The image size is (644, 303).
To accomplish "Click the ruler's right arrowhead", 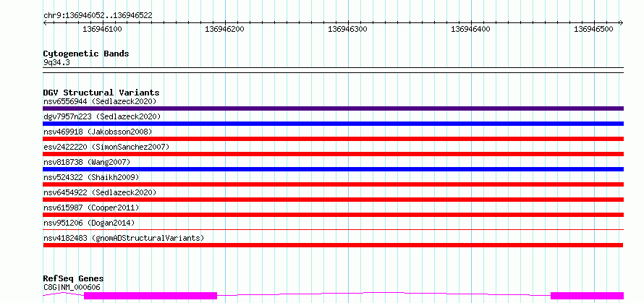I will tap(622, 23).
